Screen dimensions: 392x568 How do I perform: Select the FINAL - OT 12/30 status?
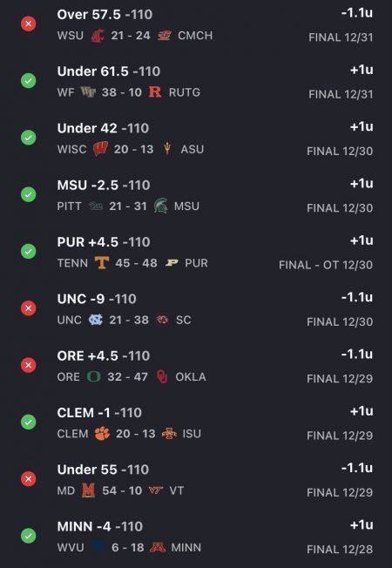[326, 265]
